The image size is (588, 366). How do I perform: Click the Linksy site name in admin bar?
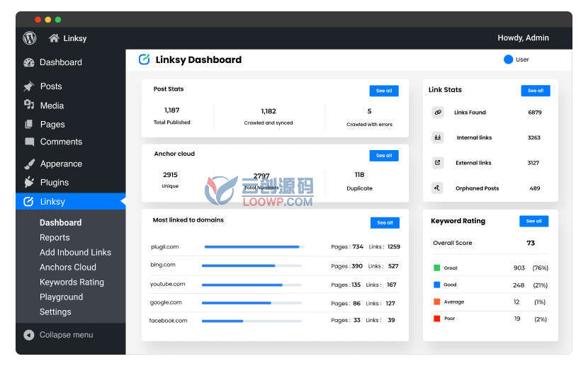click(75, 38)
